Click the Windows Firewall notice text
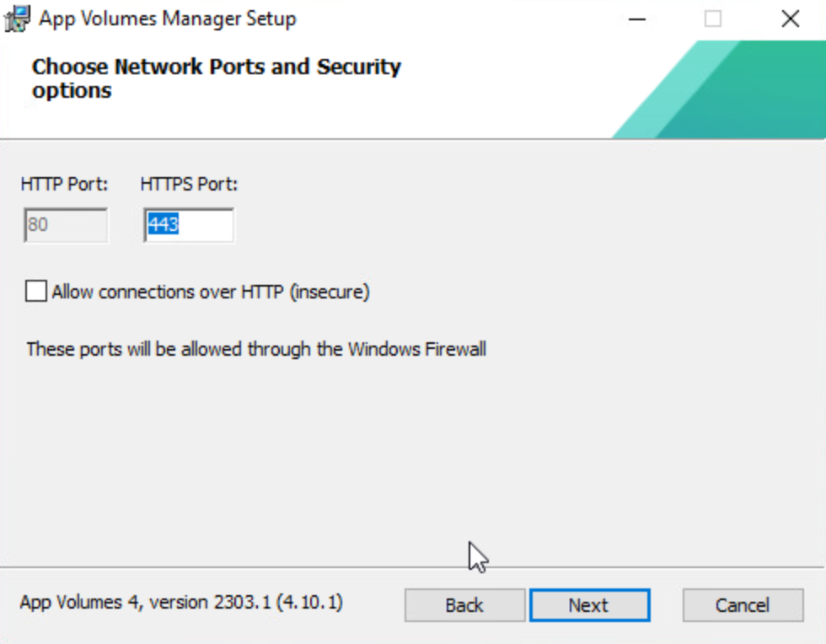The image size is (826, 644). pyautogui.click(x=256, y=349)
